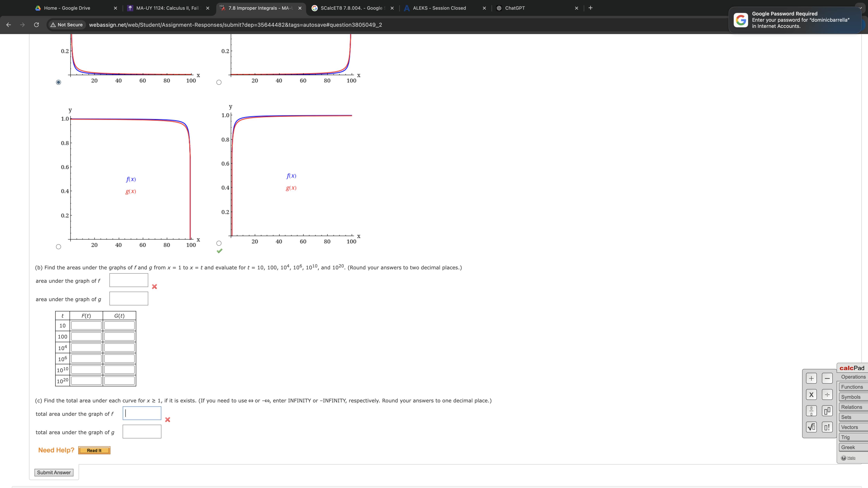Click the plus operator on calcPad
The height and width of the screenshot is (488, 868).
(x=811, y=378)
